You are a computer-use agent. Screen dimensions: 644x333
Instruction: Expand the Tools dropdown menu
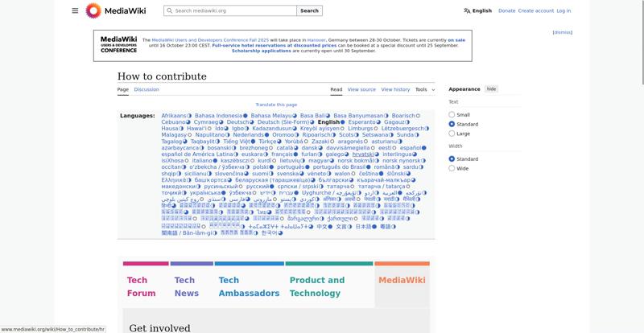(x=425, y=89)
